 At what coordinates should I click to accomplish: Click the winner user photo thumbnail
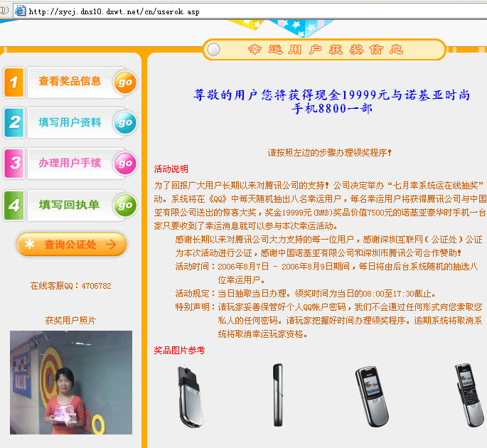pos(71,383)
